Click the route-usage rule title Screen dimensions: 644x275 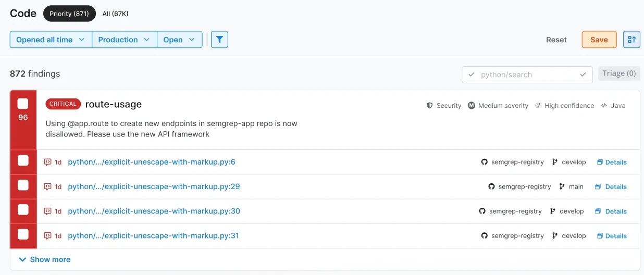coord(114,104)
